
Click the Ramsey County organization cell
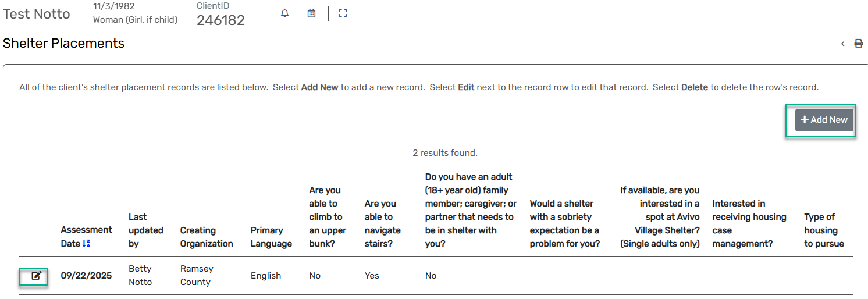(197, 275)
